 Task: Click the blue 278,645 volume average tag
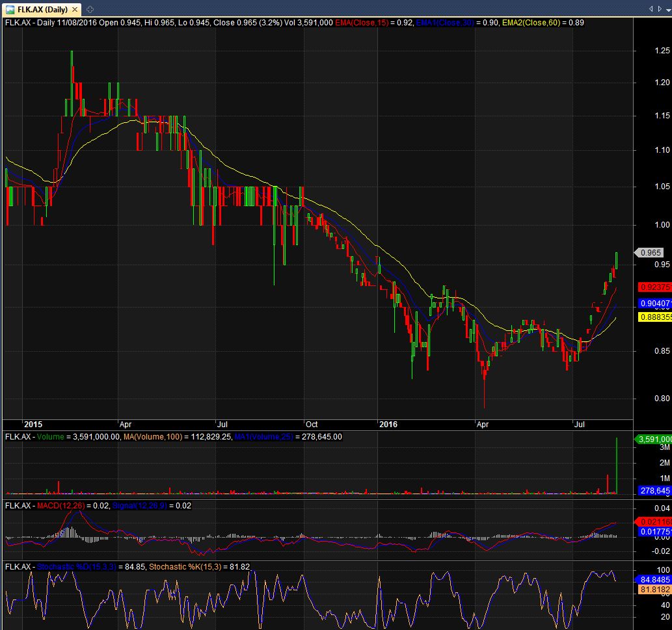click(x=654, y=491)
